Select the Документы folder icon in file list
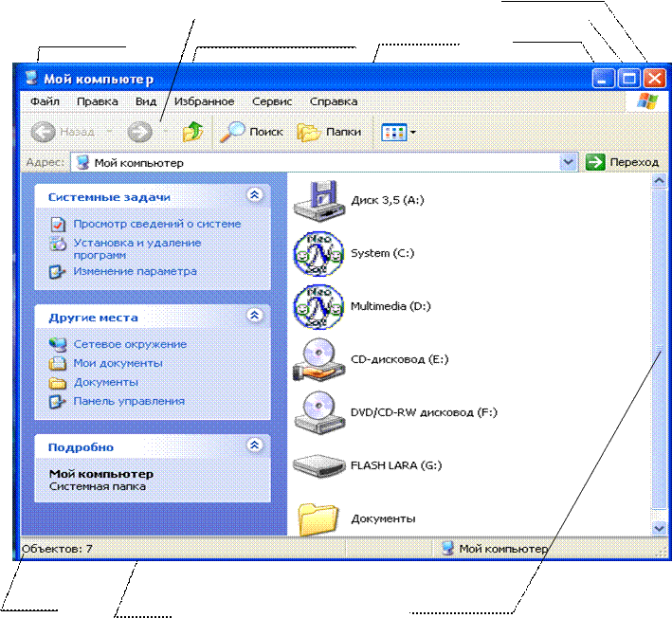The width and height of the screenshot is (672, 618). pyautogui.click(x=318, y=518)
